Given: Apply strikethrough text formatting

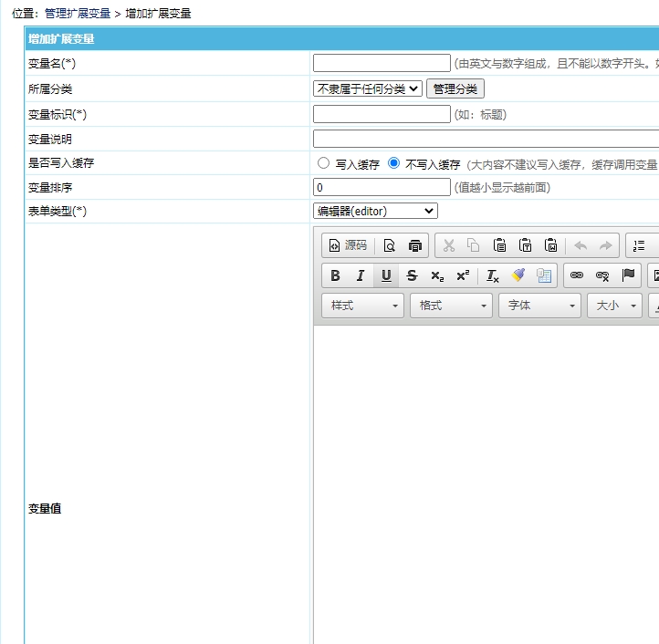Looking at the screenshot, I should [x=412, y=275].
